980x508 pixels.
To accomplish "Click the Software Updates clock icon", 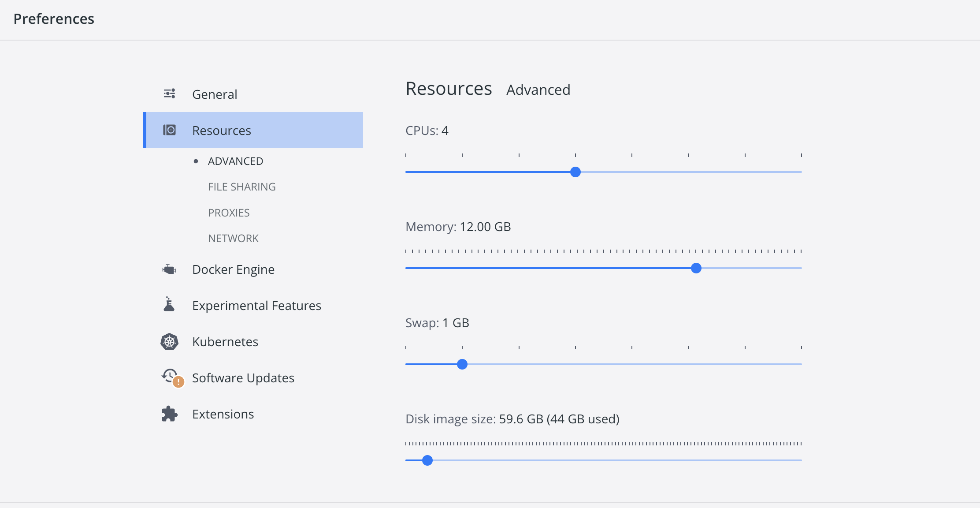I will [169, 375].
